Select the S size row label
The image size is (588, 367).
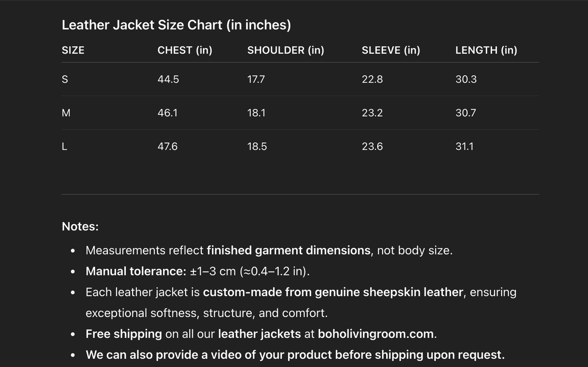pyautogui.click(x=65, y=79)
